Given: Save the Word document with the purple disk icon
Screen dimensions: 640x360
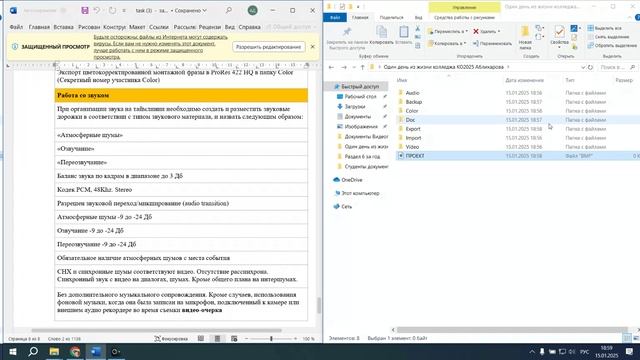Looking at the screenshot, I should 84,11.
